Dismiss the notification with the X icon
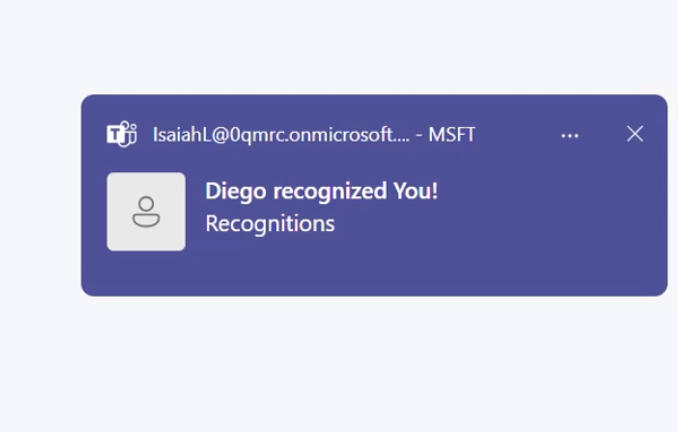Viewport: 678px width, 432px height. click(635, 134)
